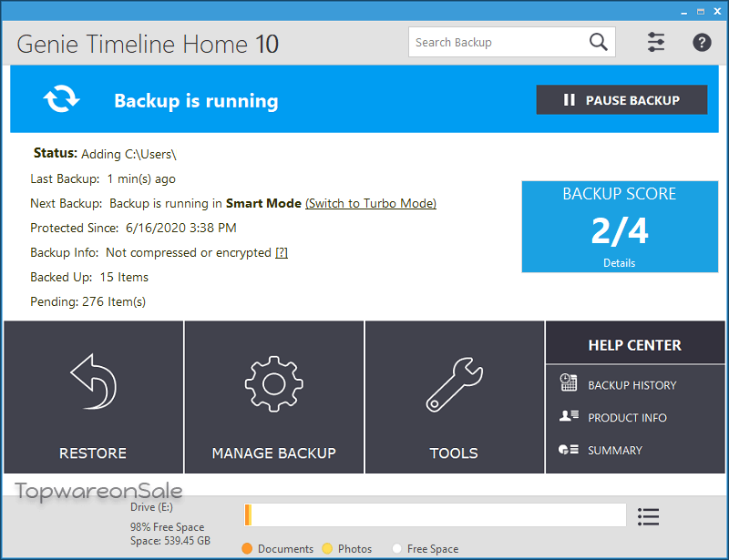Open the drive breakdown list icon
The width and height of the screenshot is (729, 560).
648,517
